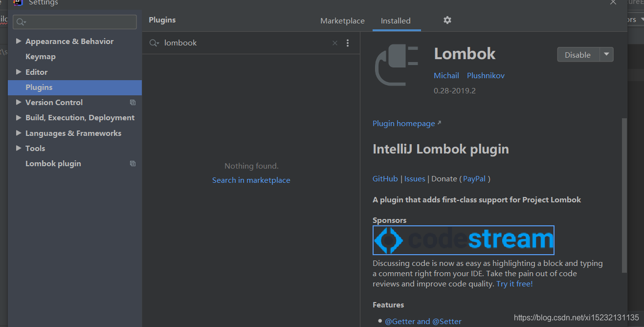Open plugin search options kebab menu

[x=348, y=43]
